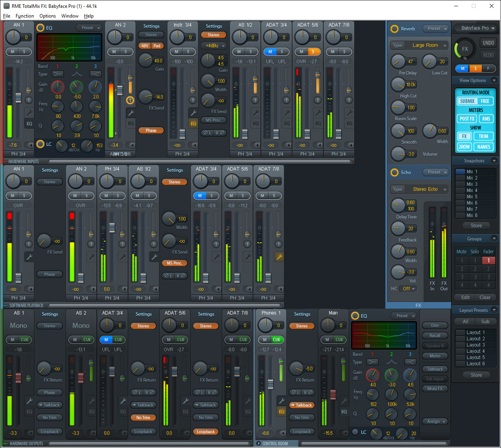Enable 48V phantom power on AN 2
The height and width of the screenshot is (448, 501).
point(145,46)
